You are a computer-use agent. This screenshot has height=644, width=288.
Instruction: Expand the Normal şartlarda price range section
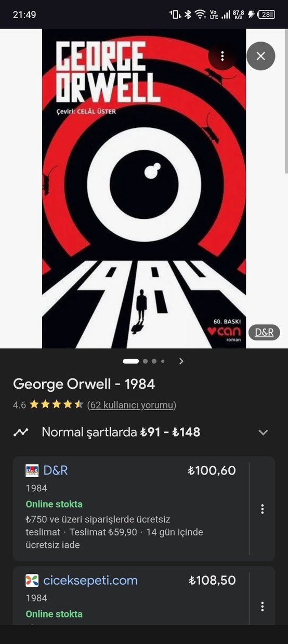pos(263,432)
